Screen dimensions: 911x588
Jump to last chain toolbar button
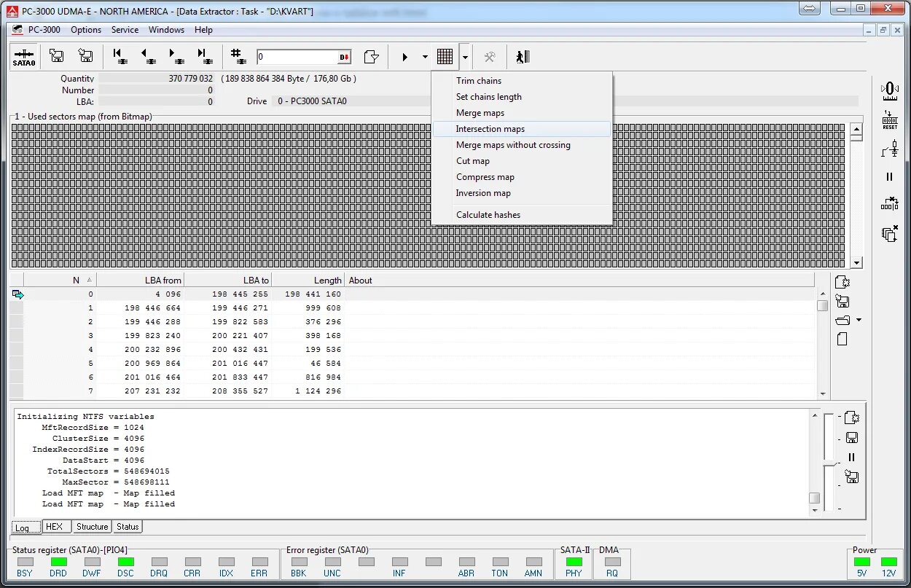pos(205,56)
